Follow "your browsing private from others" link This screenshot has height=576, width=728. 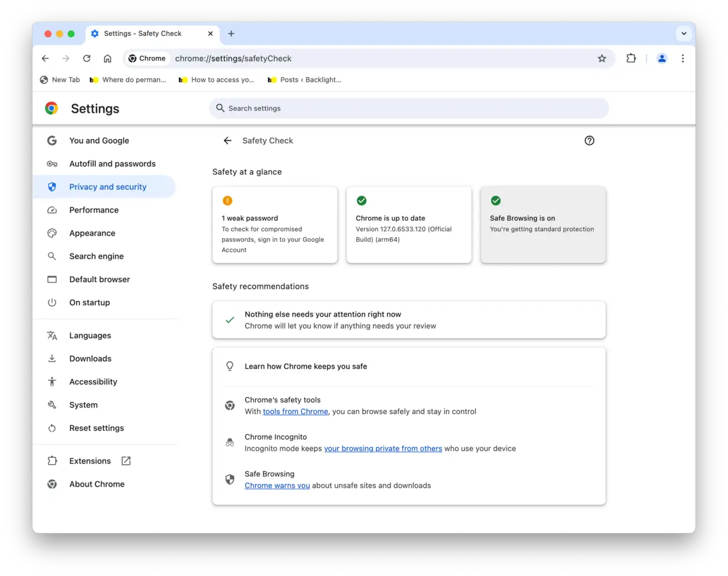coord(383,449)
